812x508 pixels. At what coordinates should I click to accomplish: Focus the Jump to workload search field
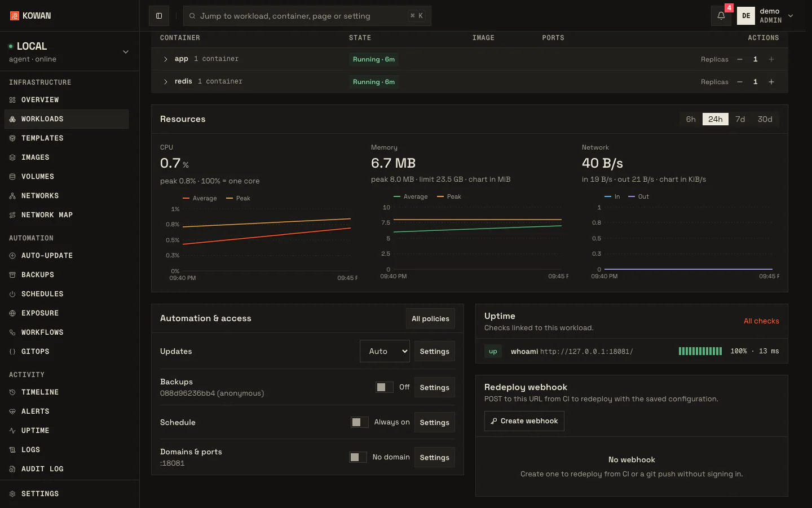pyautogui.click(x=307, y=16)
